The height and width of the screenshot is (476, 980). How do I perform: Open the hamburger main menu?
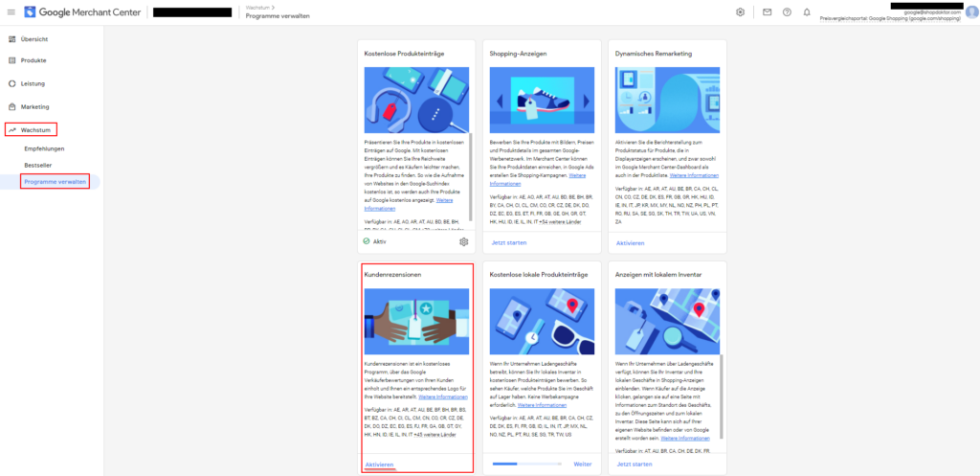point(11,12)
